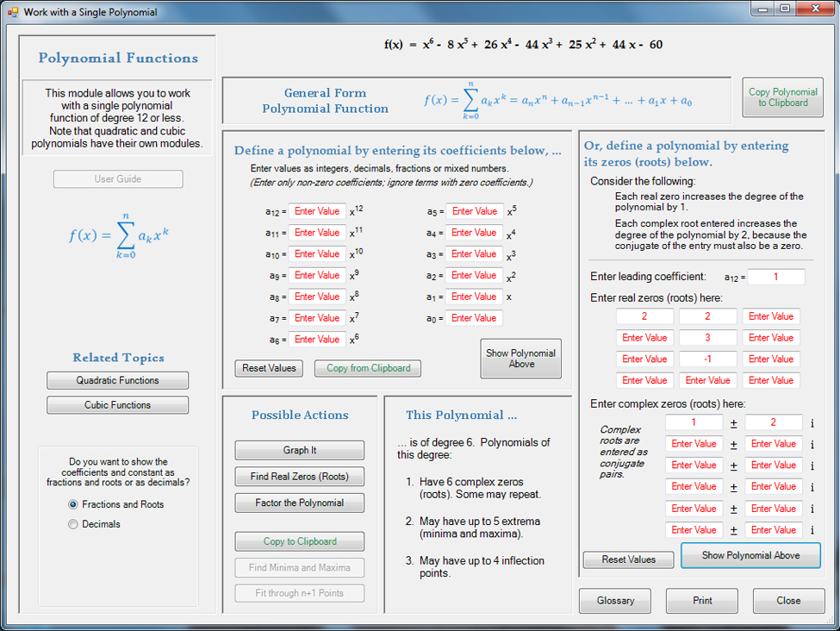Select Fractions and Roots option
The width and height of the screenshot is (840, 631).
tap(73, 504)
